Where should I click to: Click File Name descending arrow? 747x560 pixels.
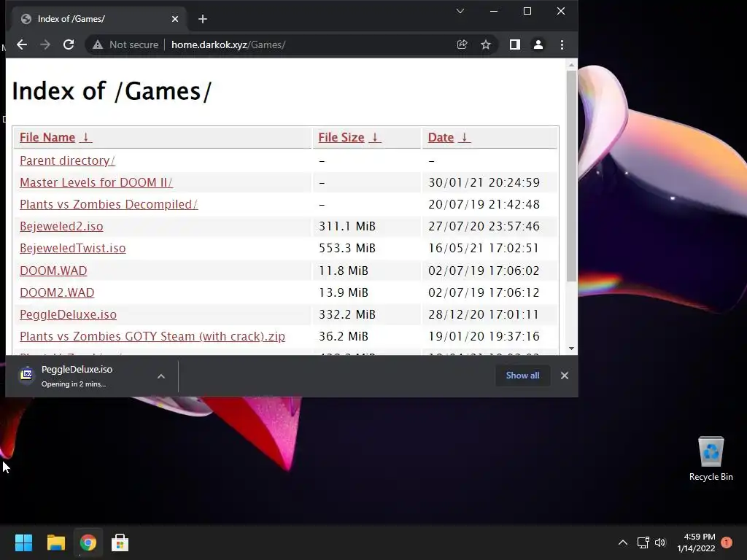point(86,138)
